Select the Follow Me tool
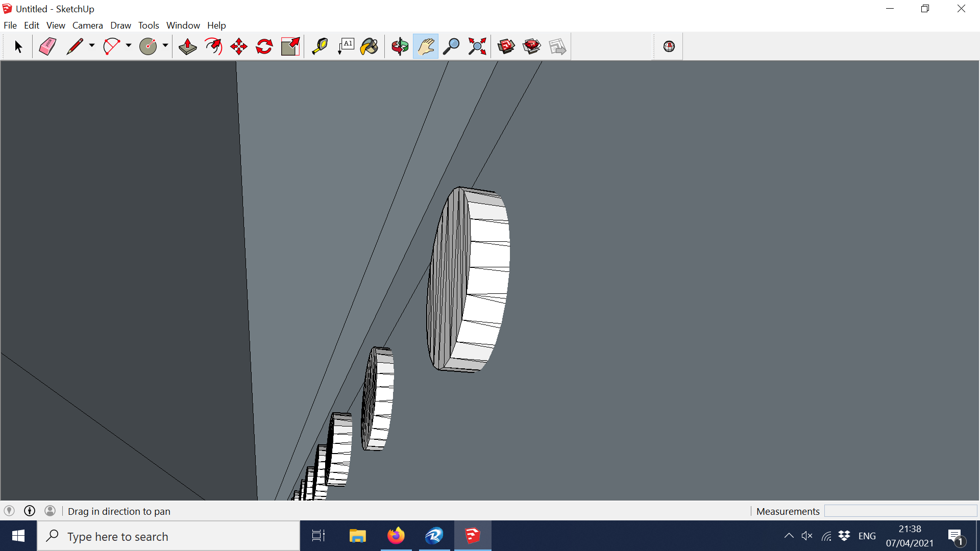 tap(213, 46)
